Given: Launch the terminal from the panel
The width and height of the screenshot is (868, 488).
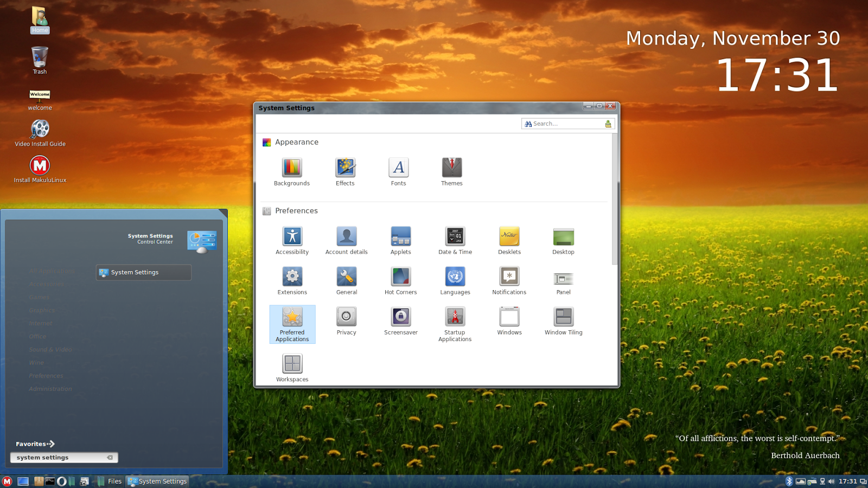Looking at the screenshot, I should (50, 481).
